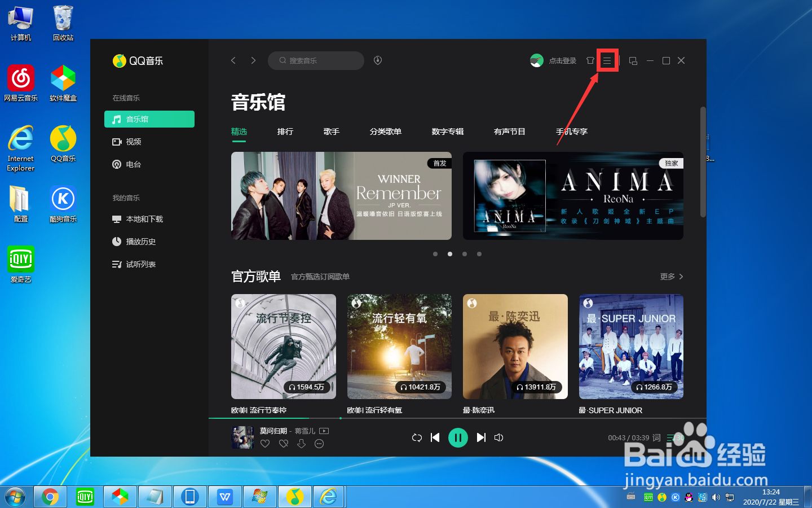Image resolution: width=812 pixels, height=508 pixels.
Task: Click the song progress bar
Action: [x=457, y=418]
